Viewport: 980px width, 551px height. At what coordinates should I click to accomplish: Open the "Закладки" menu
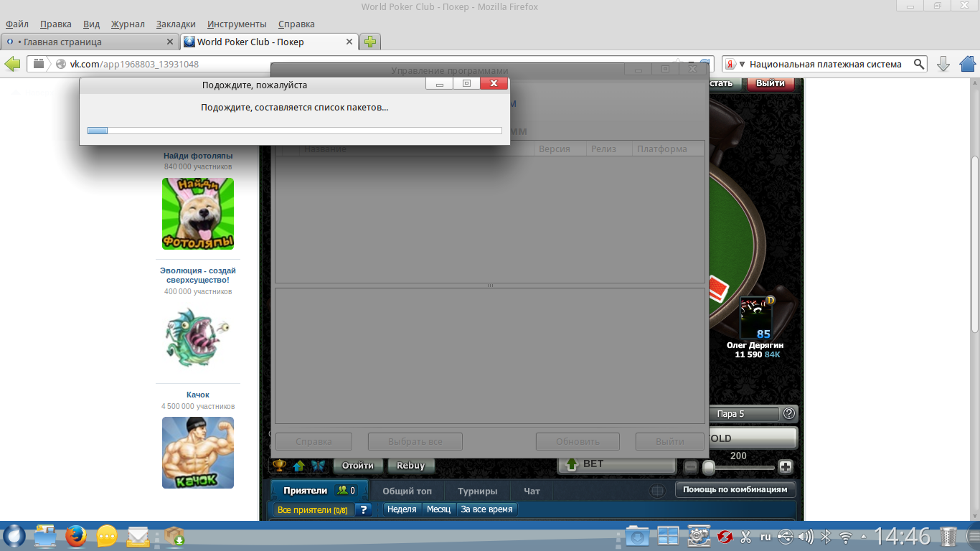(176, 24)
